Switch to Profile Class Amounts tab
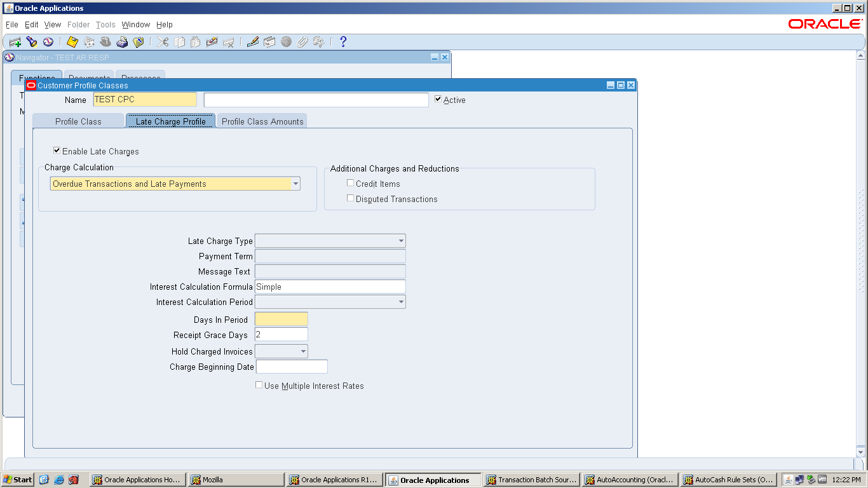This screenshot has width=868, height=488. pos(262,121)
